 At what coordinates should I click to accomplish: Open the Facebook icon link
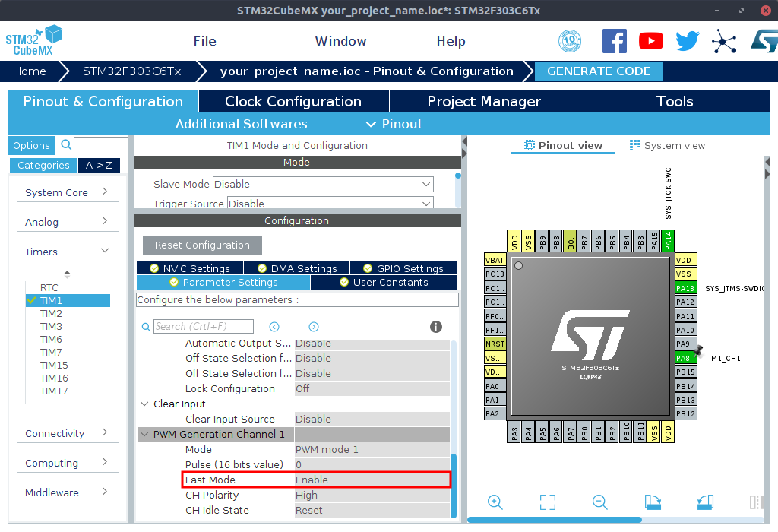pos(615,41)
